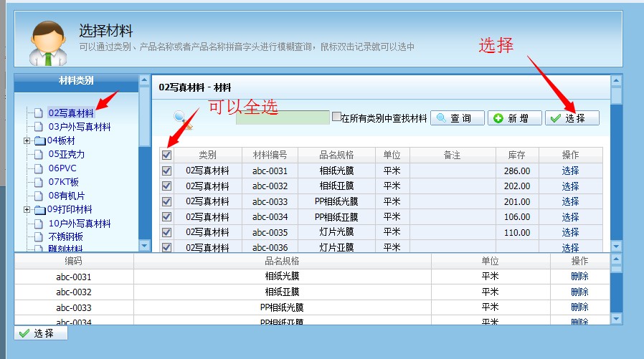
Task: Uncheck the row checkbox for abc-0033
Action: coord(167,202)
